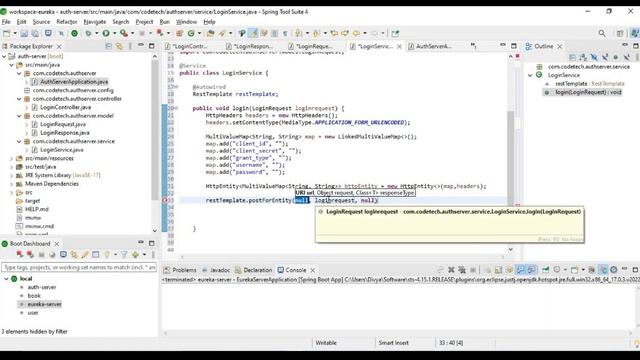
Task: Toggle Link with Editor in Package Explorer
Action: [x=119, y=46]
